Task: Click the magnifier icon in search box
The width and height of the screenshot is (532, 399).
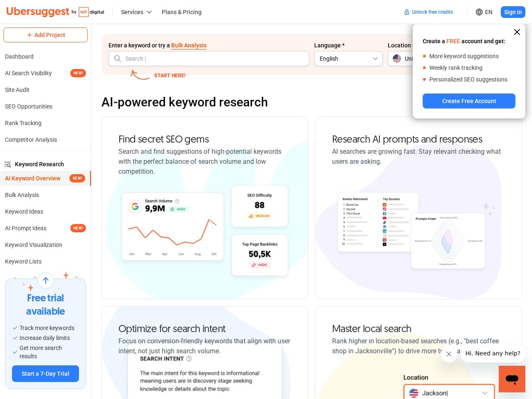Action: pyautogui.click(x=118, y=59)
